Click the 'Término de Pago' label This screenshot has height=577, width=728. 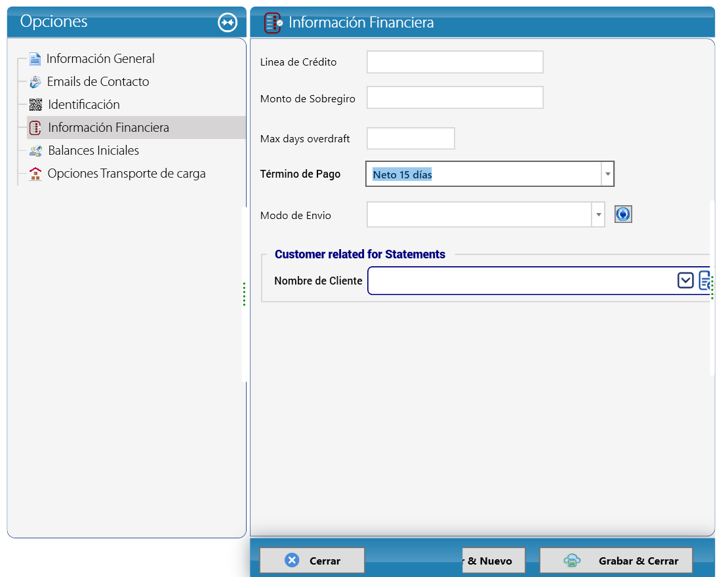coord(300,174)
